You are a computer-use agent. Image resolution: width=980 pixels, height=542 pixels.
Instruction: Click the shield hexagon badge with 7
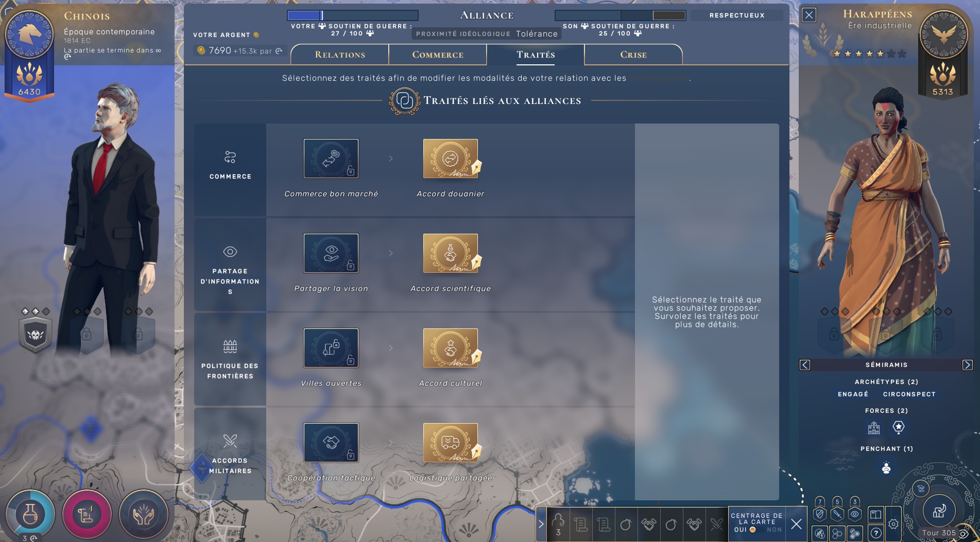tap(820, 513)
